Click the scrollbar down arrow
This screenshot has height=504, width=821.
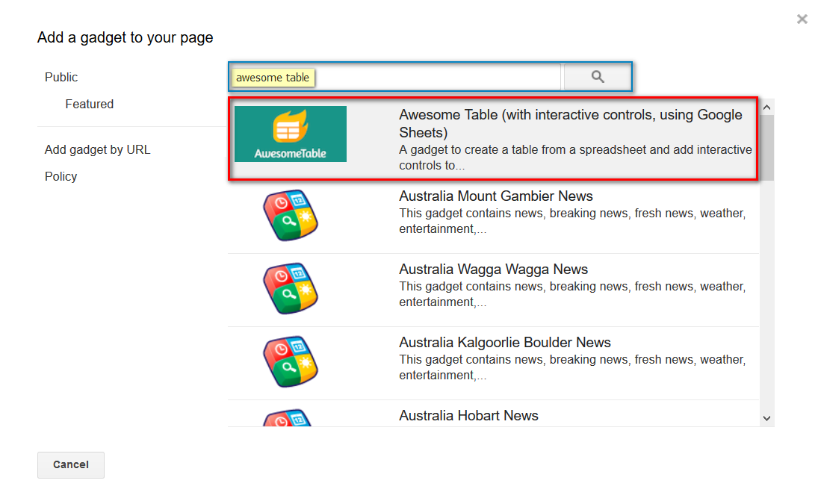point(767,418)
